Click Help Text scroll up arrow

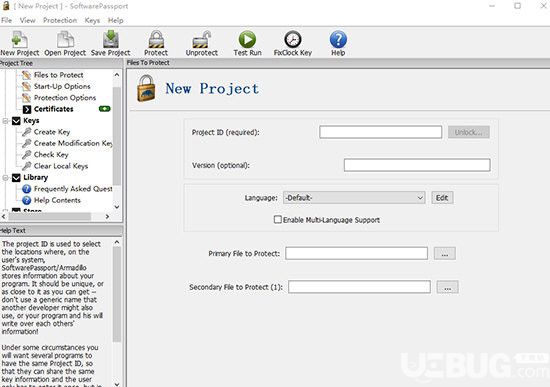(117, 242)
